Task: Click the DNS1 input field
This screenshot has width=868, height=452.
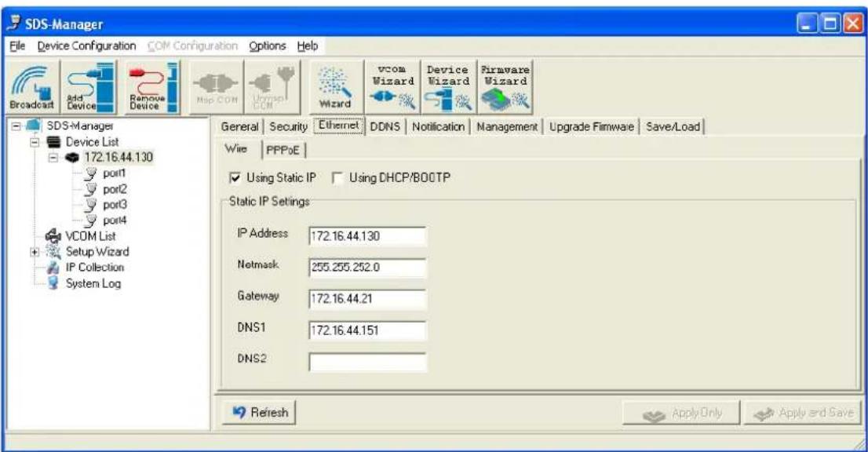Action: (367, 330)
